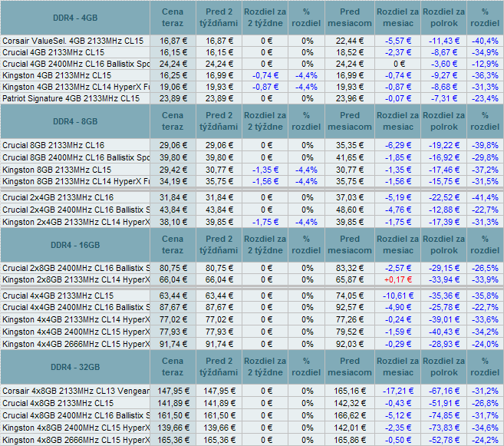Select Kingston 2x4GB 2133MHz CL14 HyperX row name
Viewport: 504px width, 446px height.
(76, 222)
